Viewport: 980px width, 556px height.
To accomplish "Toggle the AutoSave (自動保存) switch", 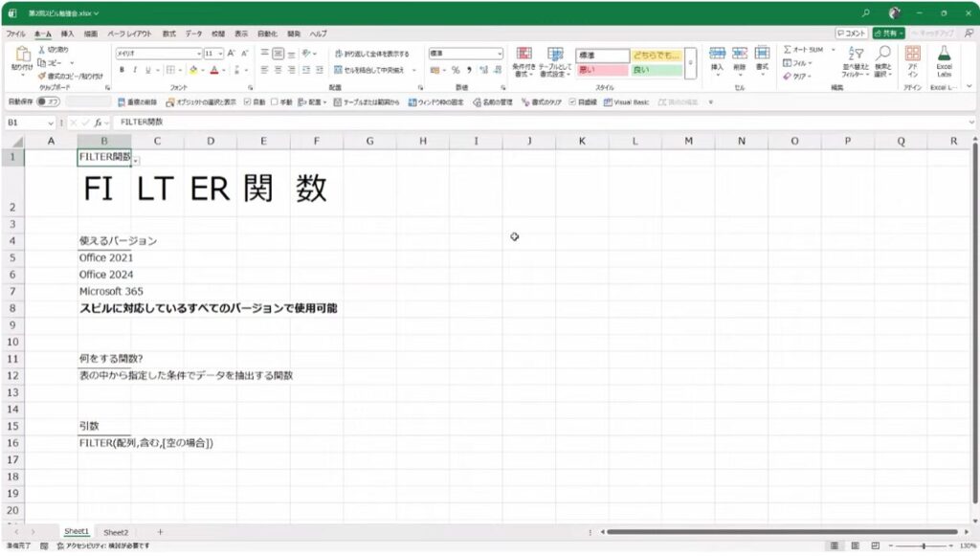I will (48, 101).
